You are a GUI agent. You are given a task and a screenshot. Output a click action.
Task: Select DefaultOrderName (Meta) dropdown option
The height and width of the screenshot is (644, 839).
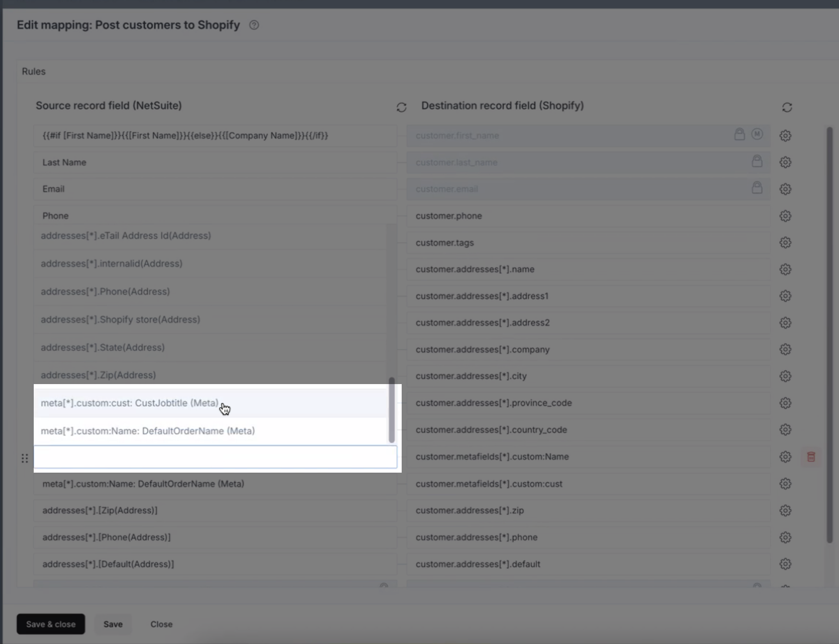pyautogui.click(x=211, y=431)
